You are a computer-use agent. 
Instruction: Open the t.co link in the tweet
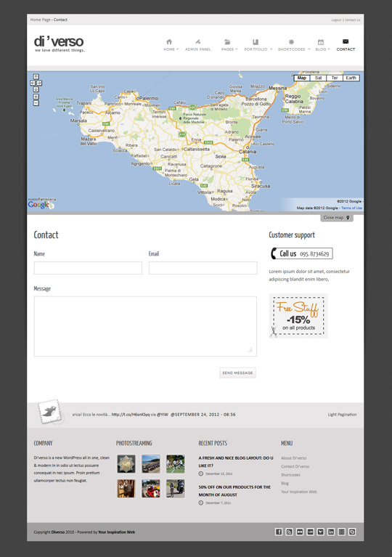(131, 415)
